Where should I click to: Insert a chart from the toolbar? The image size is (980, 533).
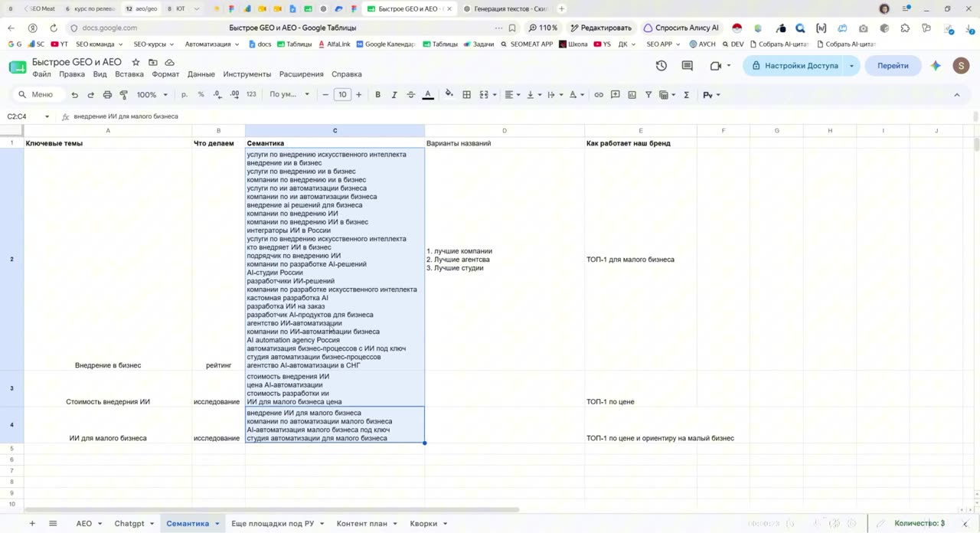tap(632, 95)
